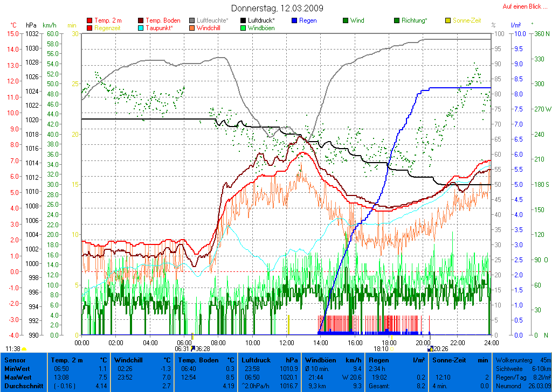552x392 pixels.
Task: Click the yellow Sonne-Zeit legend square
Action: coord(448,21)
